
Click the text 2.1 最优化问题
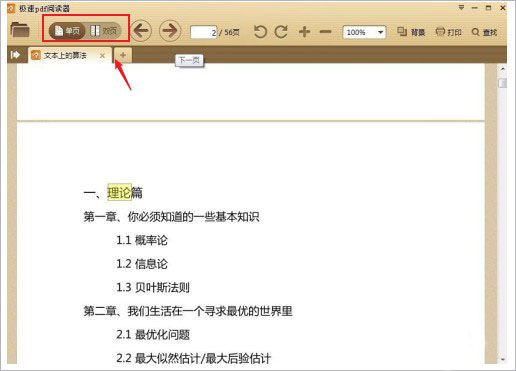(153, 335)
